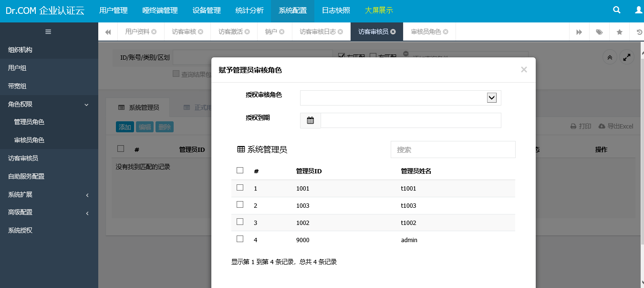
Task: Click the Dr.COM 企业认证云 logo
Action: point(45,11)
